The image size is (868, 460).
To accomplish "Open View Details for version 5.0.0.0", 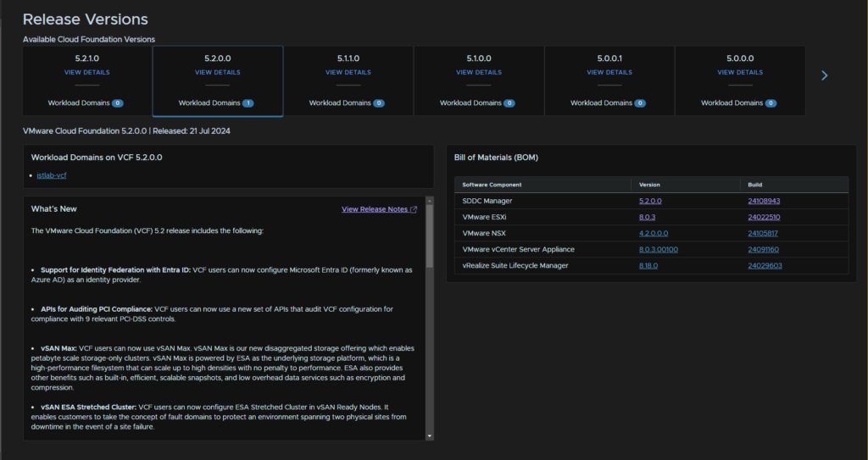I will 740,73.
